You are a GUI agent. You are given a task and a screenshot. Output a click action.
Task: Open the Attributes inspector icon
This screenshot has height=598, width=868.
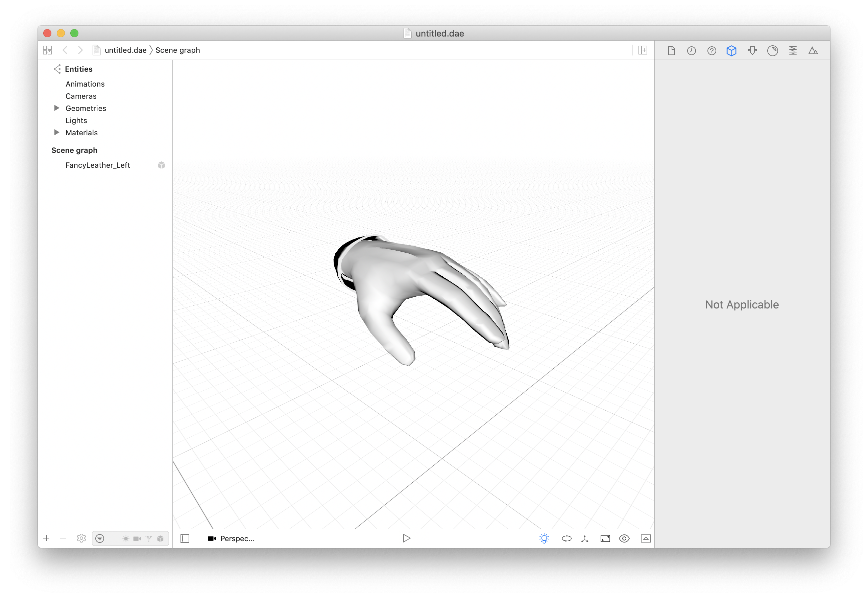click(x=752, y=51)
